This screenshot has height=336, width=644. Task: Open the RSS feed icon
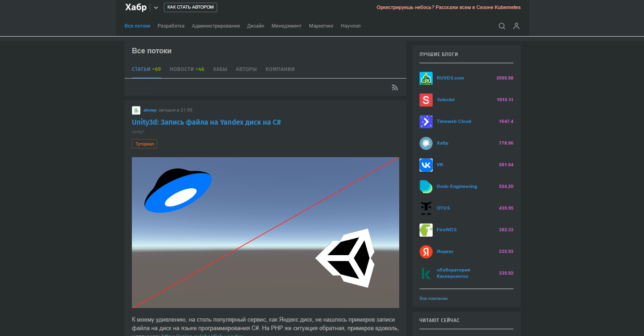[x=395, y=88]
